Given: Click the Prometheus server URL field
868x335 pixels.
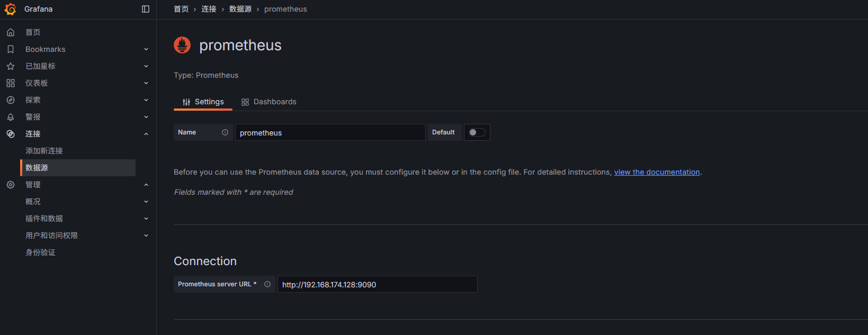Looking at the screenshot, I should (x=377, y=284).
